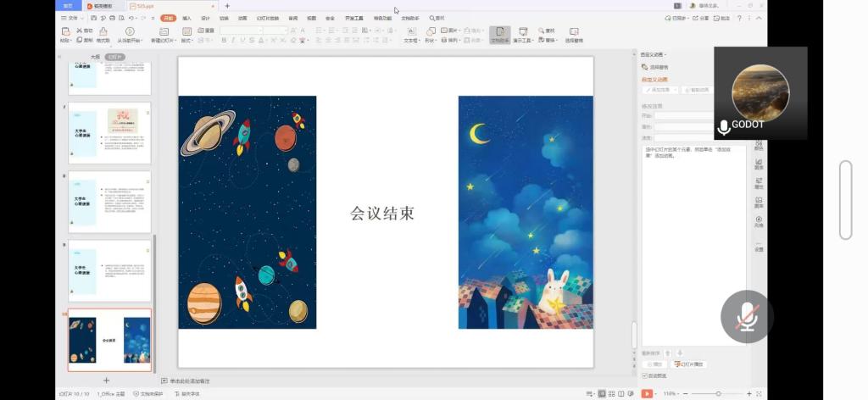The image size is (868, 400).
Task: Expand the zoom percentage dropdown
Action: (x=670, y=394)
